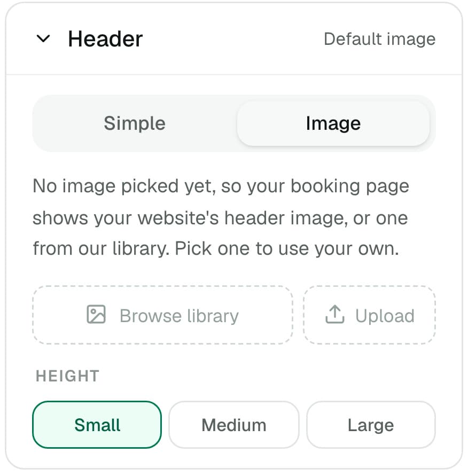468x476 pixels.
Task: Choose Medium header height
Action: [234, 425]
